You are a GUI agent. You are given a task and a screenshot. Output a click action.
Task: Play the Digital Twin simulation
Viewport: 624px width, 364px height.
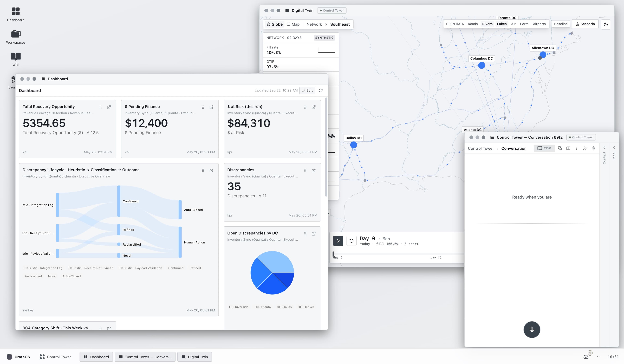click(x=338, y=241)
